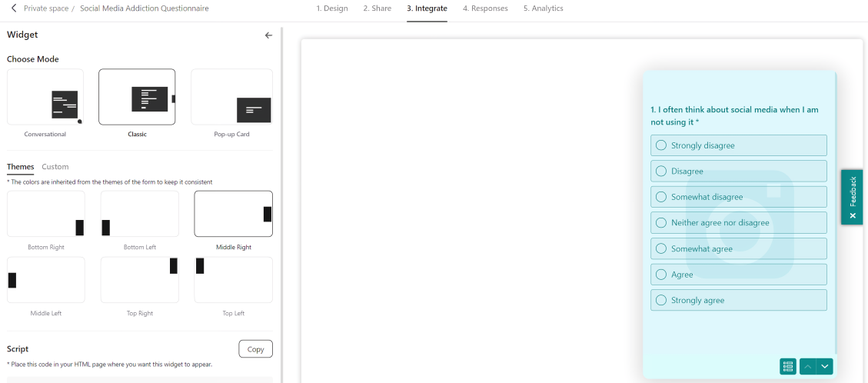Viewport: 868px width, 383px height.
Task: Collapse the Widget panel with the arrow icon
Action: pos(268,35)
